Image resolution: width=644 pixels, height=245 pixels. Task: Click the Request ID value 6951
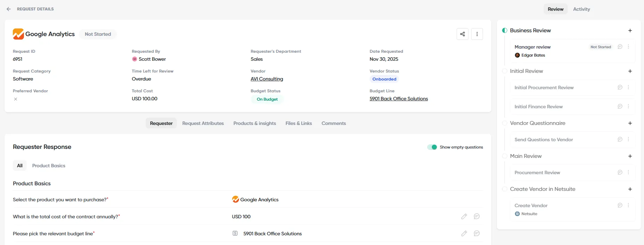18,59
